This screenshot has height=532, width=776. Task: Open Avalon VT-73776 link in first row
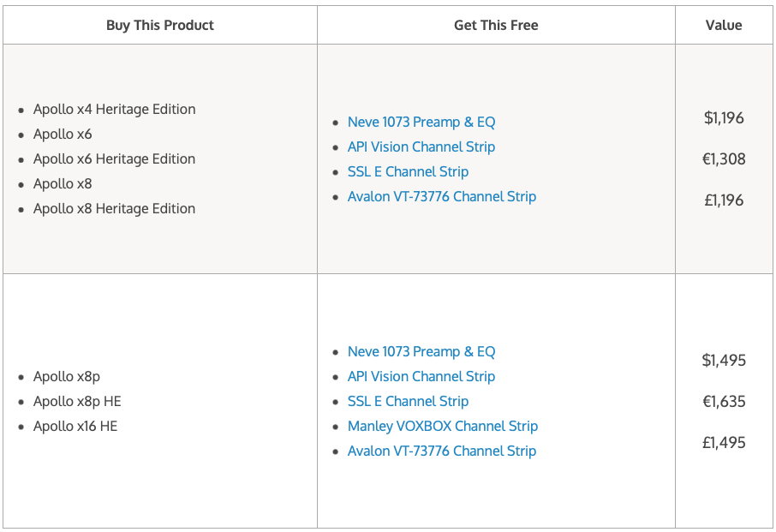click(442, 197)
